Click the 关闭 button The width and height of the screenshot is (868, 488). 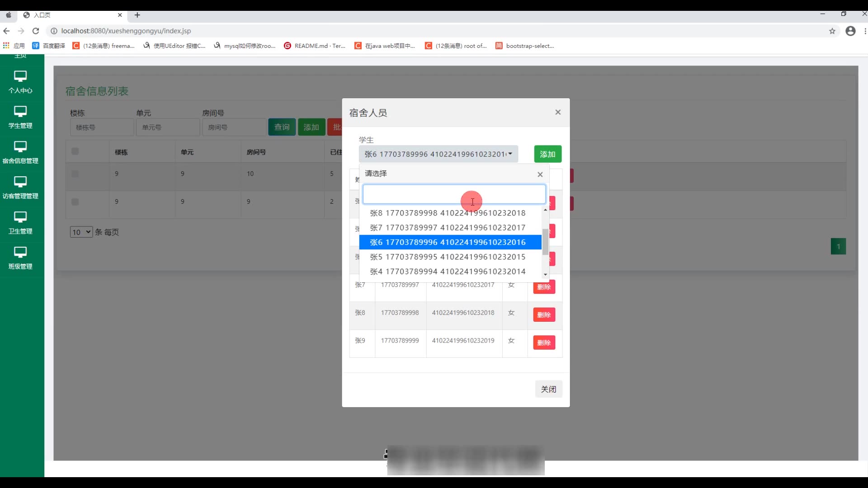548,389
